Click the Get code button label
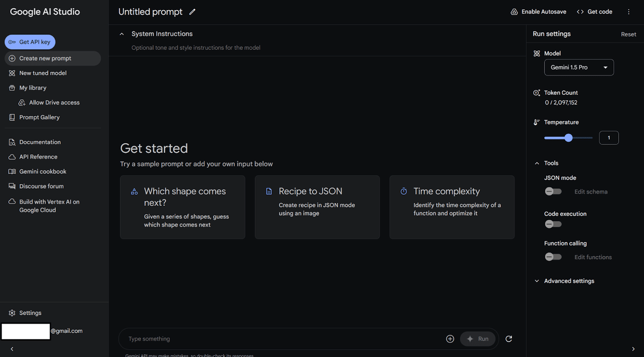644x357 pixels. (599, 12)
